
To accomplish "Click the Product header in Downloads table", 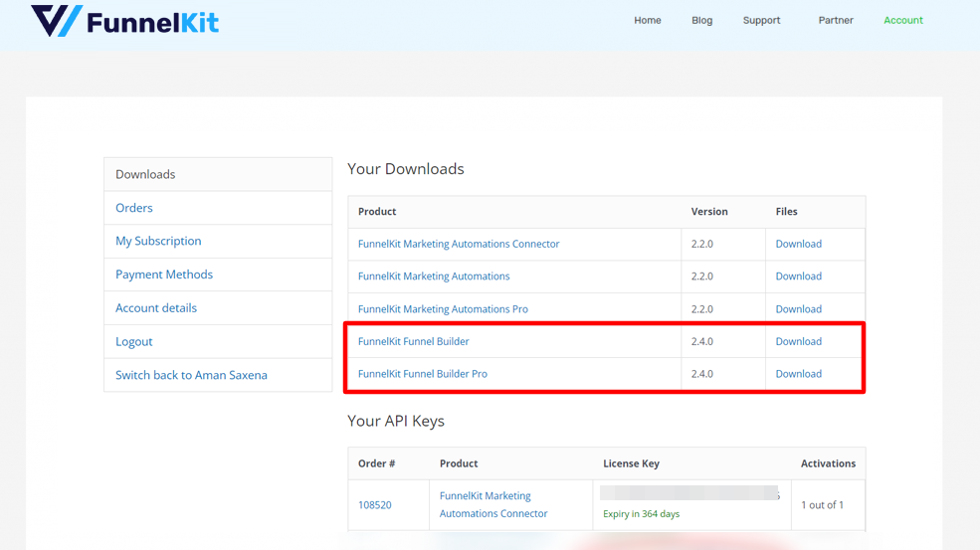I will [x=377, y=211].
